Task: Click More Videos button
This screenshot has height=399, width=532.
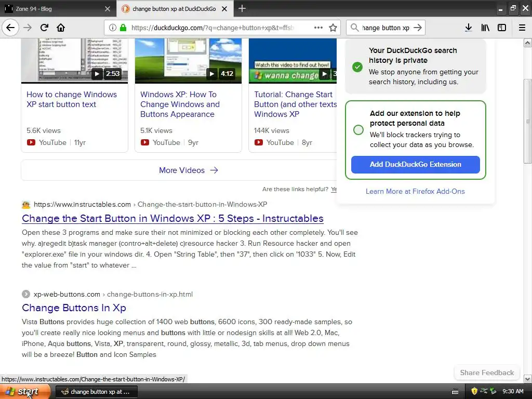Action: click(x=188, y=170)
